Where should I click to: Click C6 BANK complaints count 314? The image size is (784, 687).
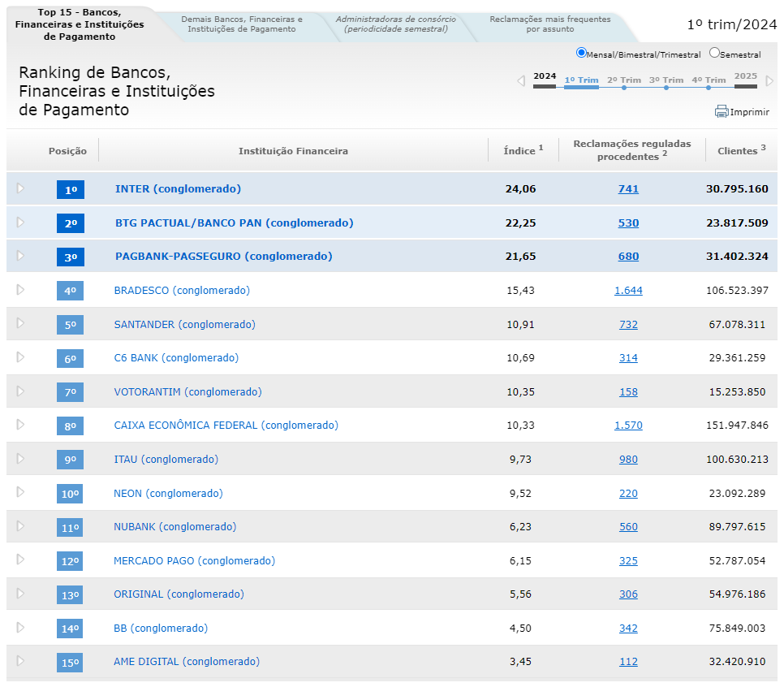pyautogui.click(x=628, y=358)
